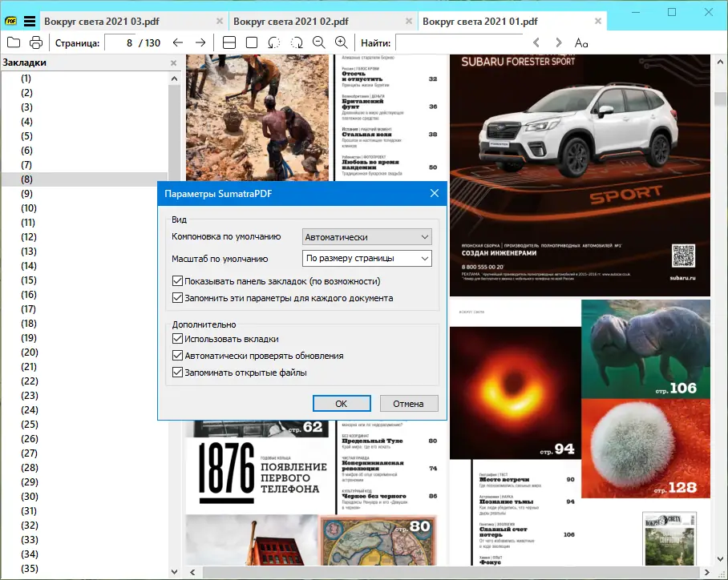
Task: Close the Вокруг света 2021 01.pdf tab
Action: (x=598, y=22)
